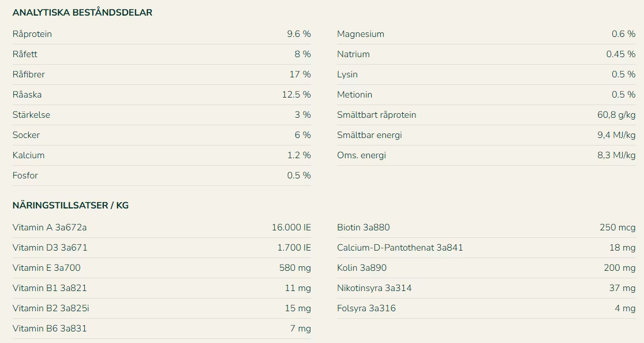Click the Kalcium 1.2 % value
Screen dimensions: 644x343
point(299,155)
